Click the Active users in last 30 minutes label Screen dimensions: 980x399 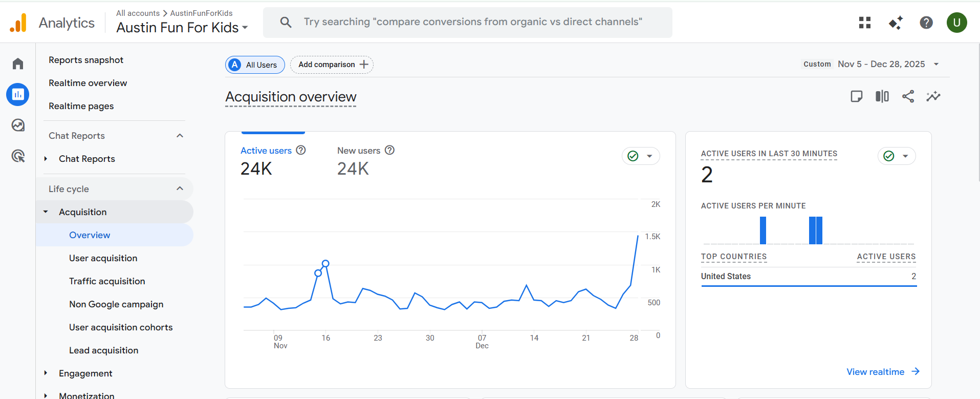[x=769, y=154]
